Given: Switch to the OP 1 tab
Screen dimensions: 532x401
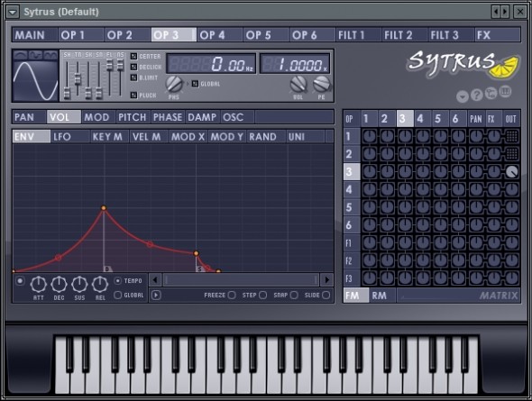Looking at the screenshot, I should pos(81,35).
